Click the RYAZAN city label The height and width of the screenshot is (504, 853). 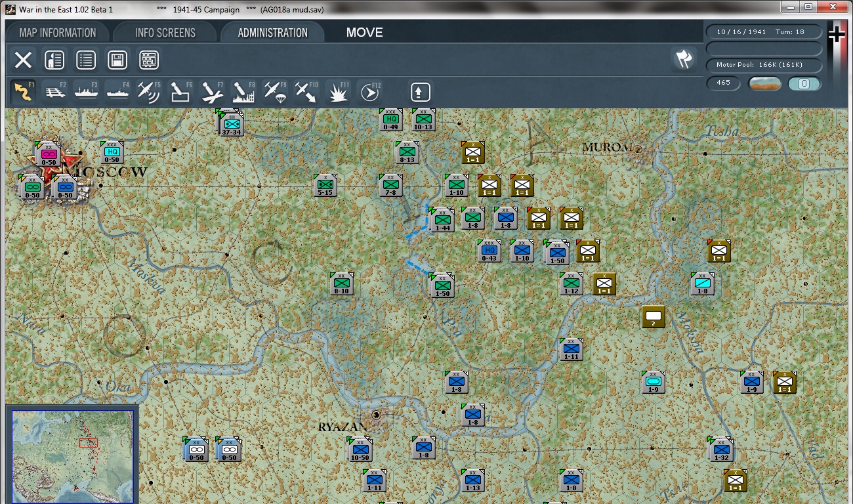(343, 427)
